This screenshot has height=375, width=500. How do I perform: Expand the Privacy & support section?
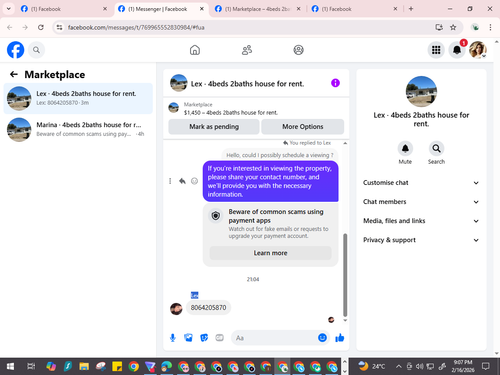[421, 240]
